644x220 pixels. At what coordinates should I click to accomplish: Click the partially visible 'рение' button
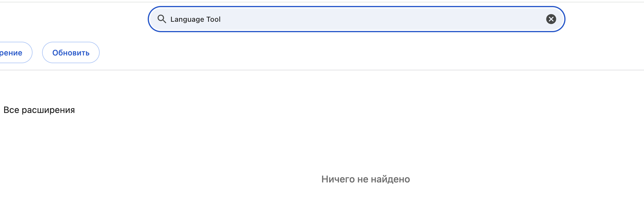tap(13, 52)
